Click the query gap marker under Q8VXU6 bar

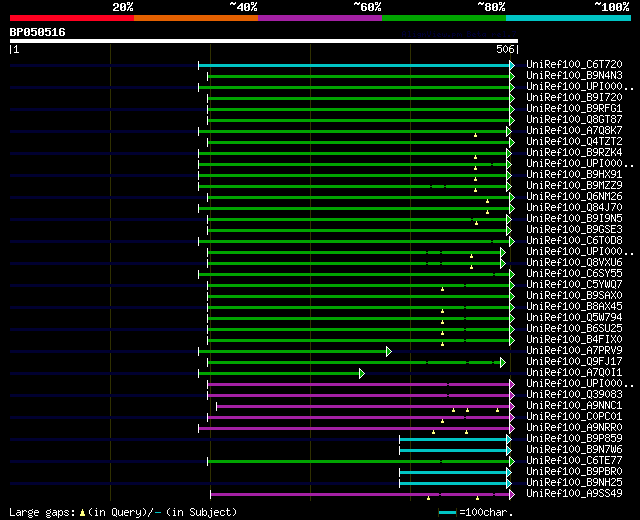coord(471,267)
